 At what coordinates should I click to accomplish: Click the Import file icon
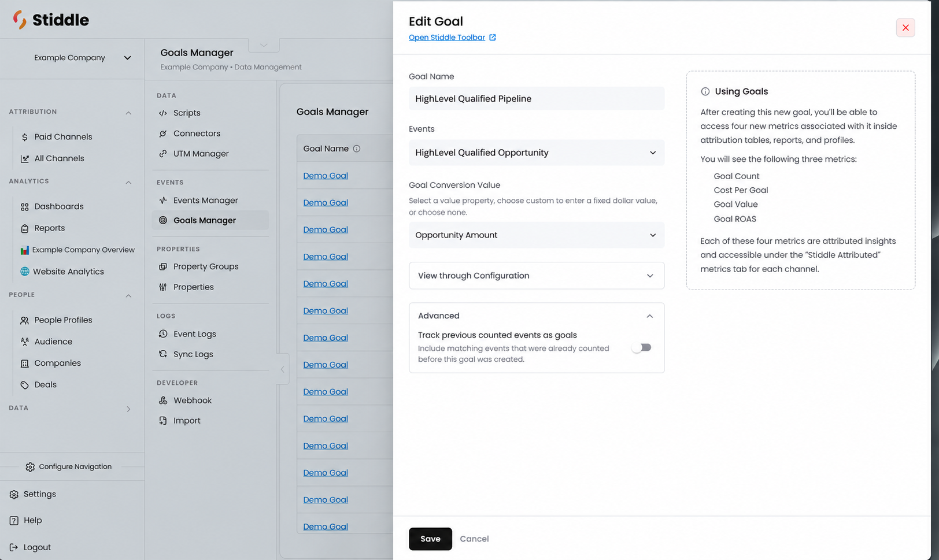tap(163, 421)
